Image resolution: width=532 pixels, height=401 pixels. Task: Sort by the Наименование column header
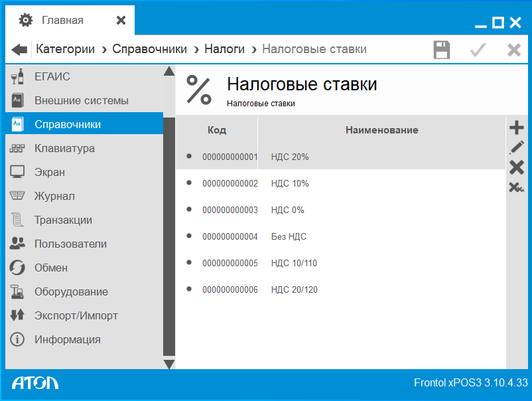[x=381, y=130]
